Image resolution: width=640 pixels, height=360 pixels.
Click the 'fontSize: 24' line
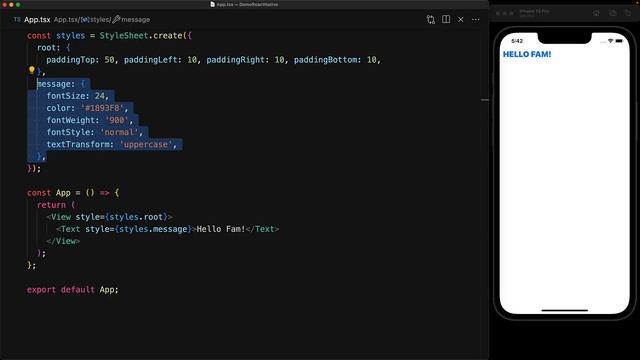coord(78,96)
